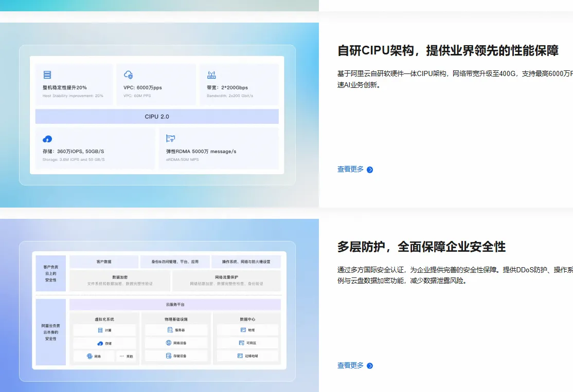
Task: Click the 整机稳定性提升20% label
Action: click(x=65, y=88)
